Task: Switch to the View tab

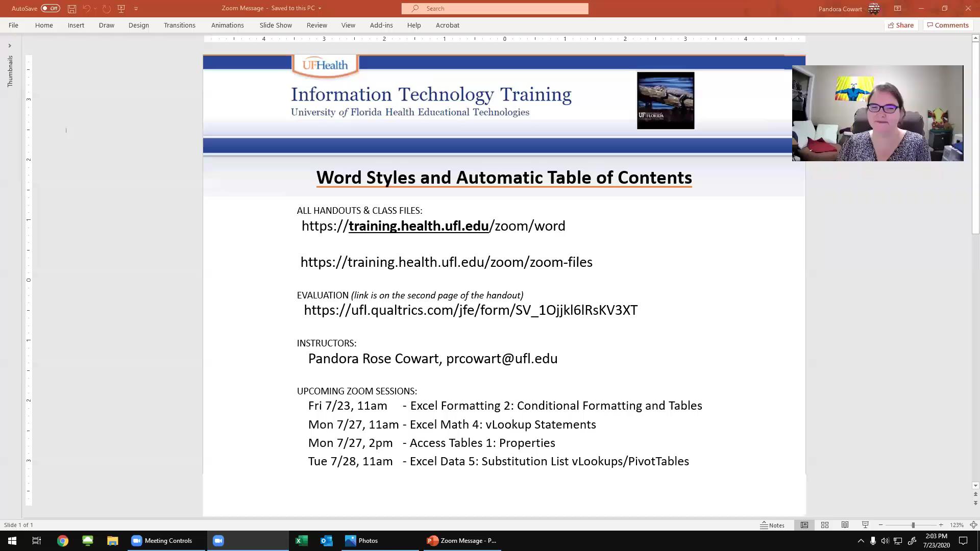Action: click(349, 25)
